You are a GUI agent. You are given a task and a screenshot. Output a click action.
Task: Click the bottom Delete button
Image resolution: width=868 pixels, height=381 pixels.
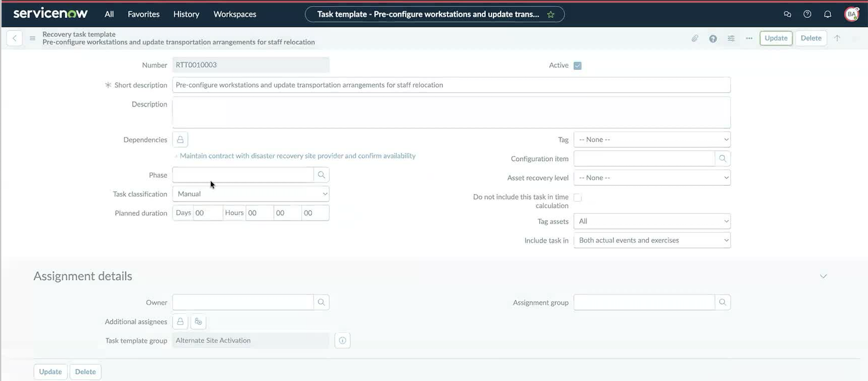tap(85, 372)
